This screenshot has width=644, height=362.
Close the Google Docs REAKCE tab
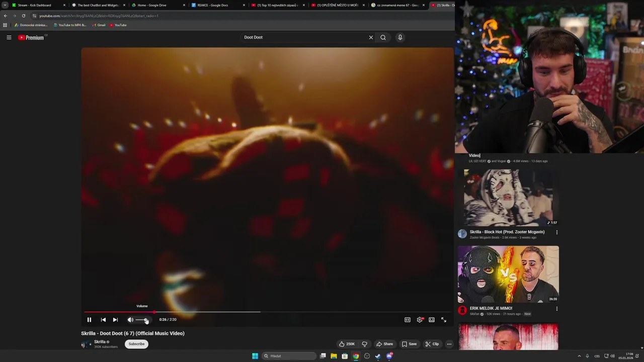(244, 5)
